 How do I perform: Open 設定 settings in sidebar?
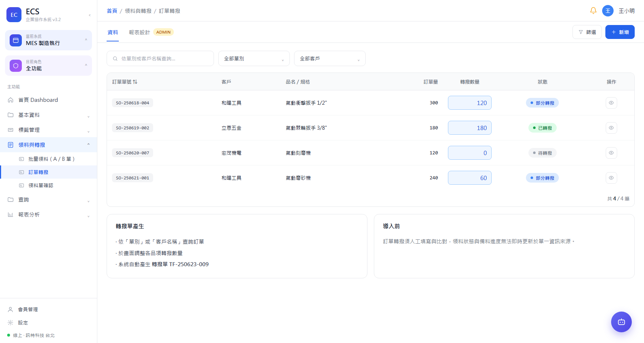49,323
